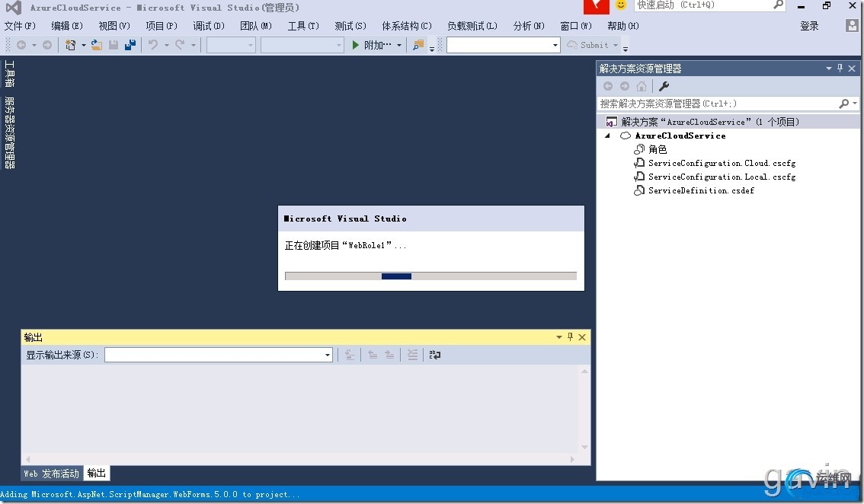Select ServiceConfiguration.Local.cscfg file
Image resolution: width=864 pixels, height=504 pixels.
coord(715,177)
